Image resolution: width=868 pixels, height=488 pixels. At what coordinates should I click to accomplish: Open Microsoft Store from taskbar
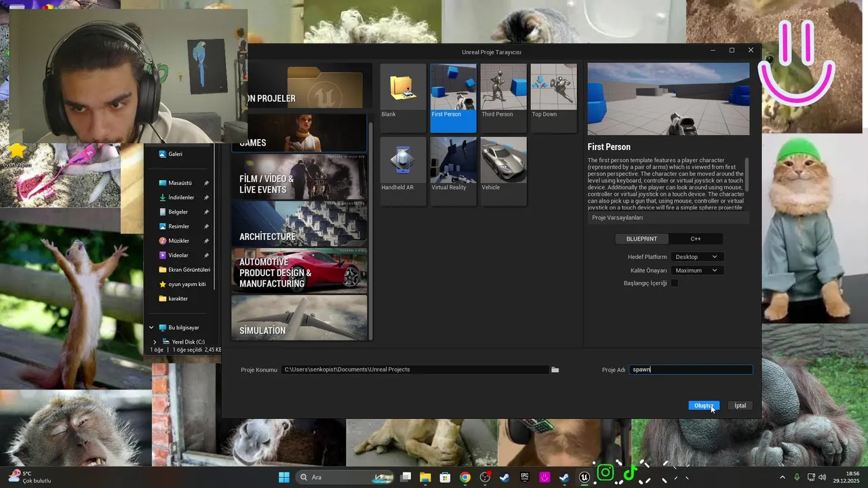point(445,477)
